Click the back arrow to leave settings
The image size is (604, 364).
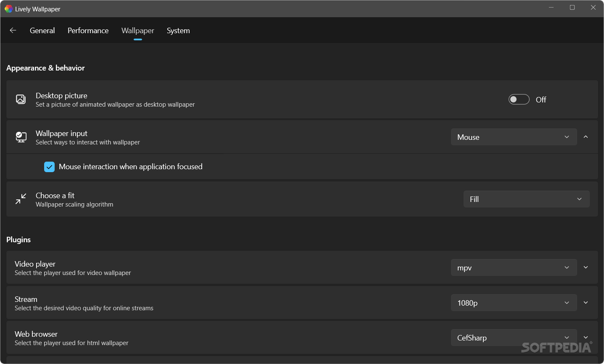(13, 30)
